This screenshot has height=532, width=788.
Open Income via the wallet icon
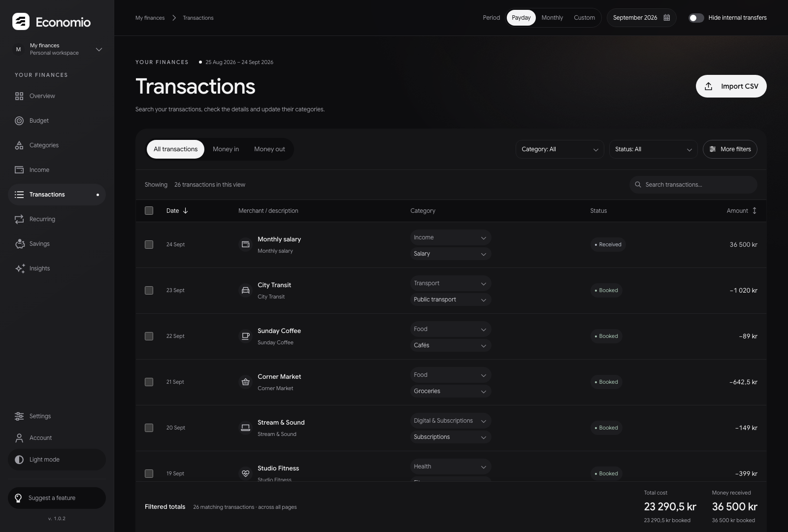[x=19, y=170]
